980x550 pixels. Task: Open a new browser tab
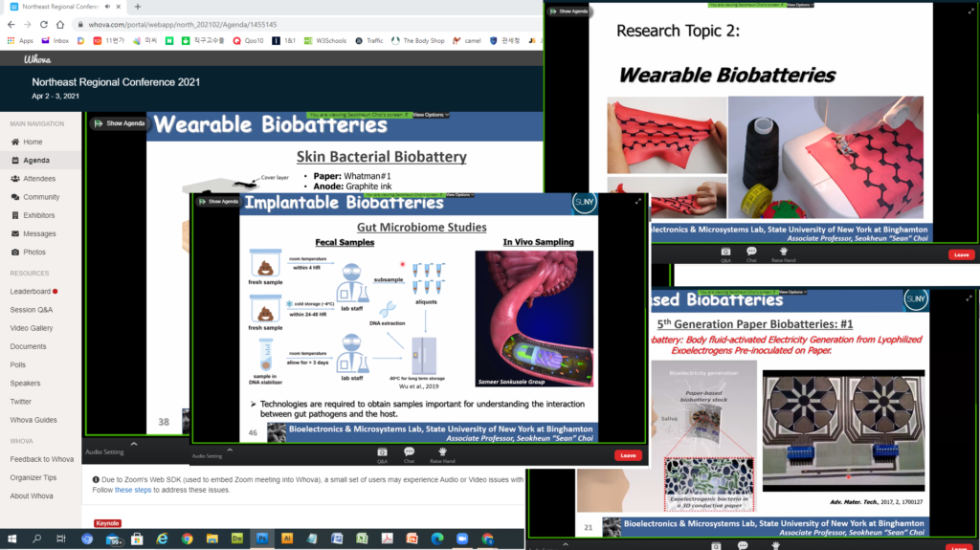pos(138,7)
